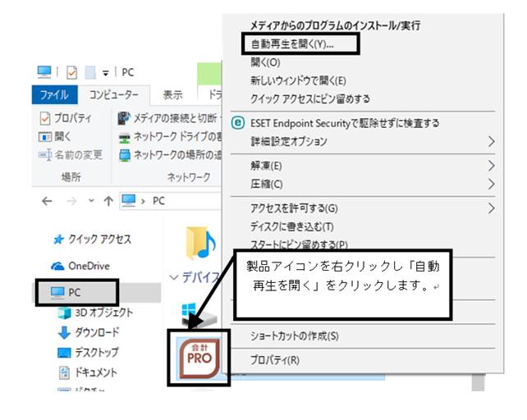The height and width of the screenshot is (420, 527).
Task: Switch to the コンピューター ribbon tab
Action: pyautogui.click(x=113, y=95)
